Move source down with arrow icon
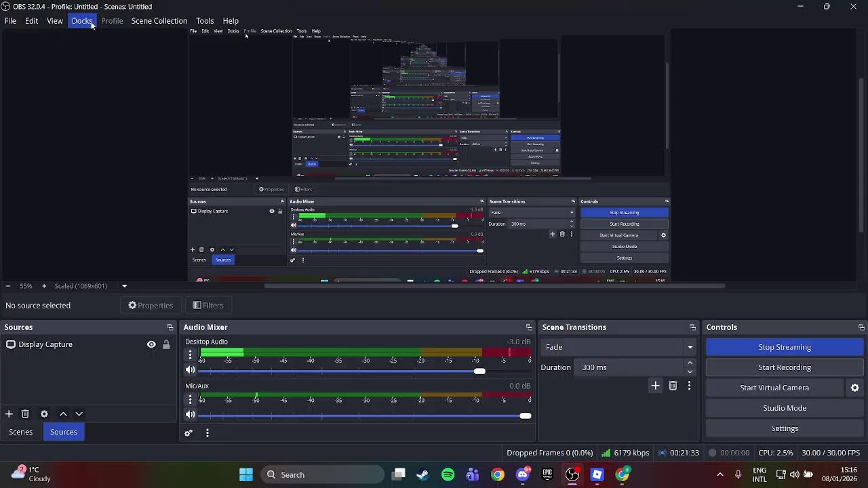The image size is (868, 488). [x=79, y=414]
